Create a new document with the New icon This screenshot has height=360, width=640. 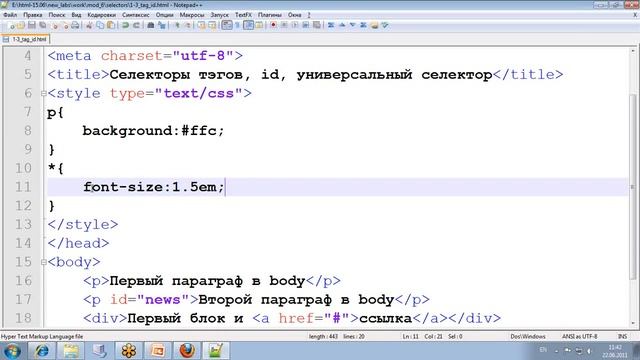click(x=12, y=25)
